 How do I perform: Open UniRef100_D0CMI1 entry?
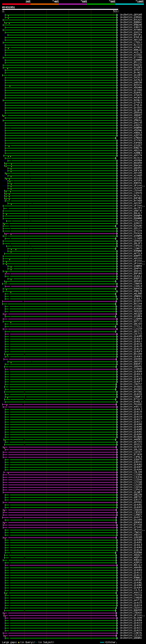(131, 77)
